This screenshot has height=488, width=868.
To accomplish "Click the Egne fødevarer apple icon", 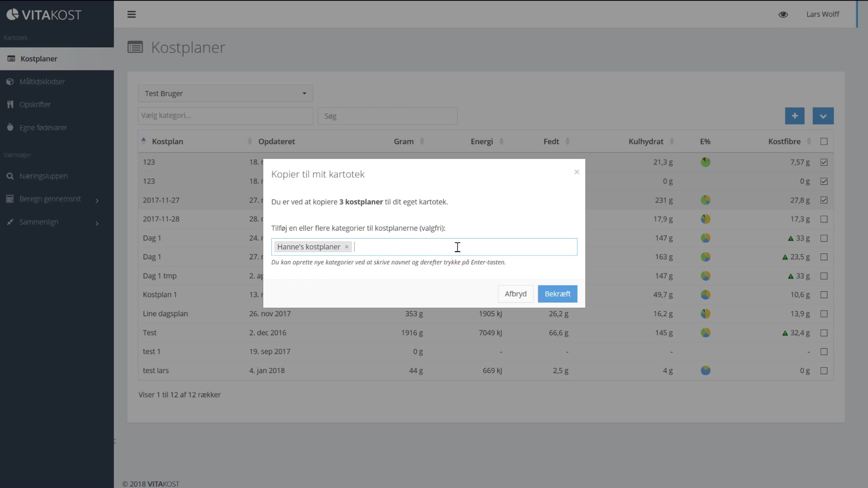I will (10, 127).
